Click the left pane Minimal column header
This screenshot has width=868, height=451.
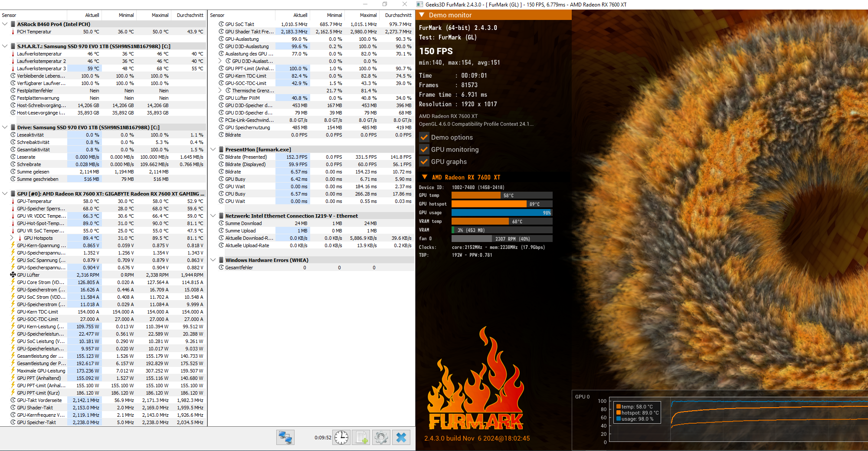point(119,15)
